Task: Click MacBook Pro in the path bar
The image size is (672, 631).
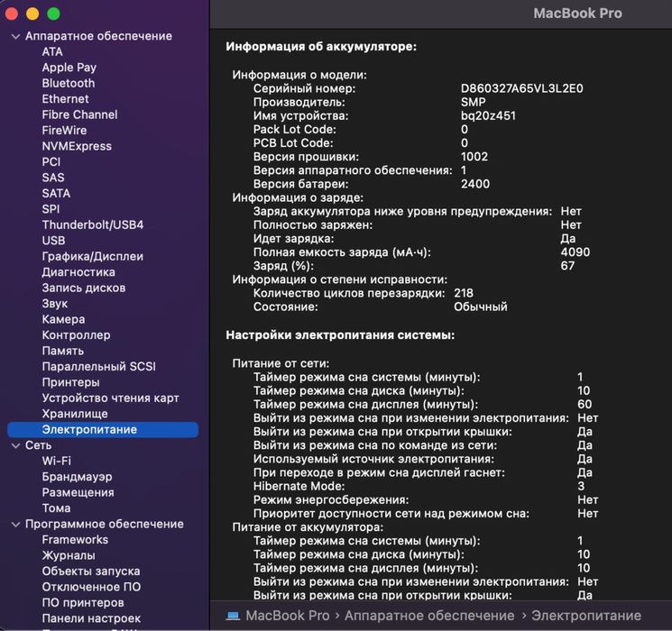Action: (x=288, y=616)
